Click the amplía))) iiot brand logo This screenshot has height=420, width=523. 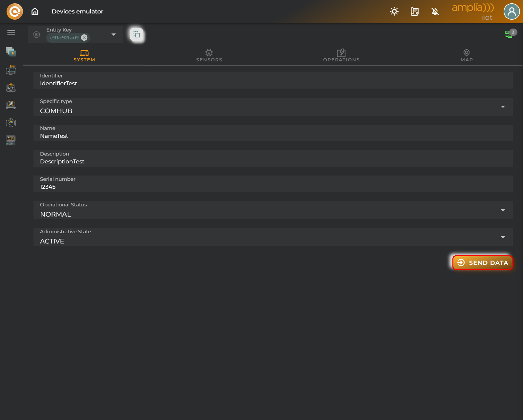[x=473, y=12]
